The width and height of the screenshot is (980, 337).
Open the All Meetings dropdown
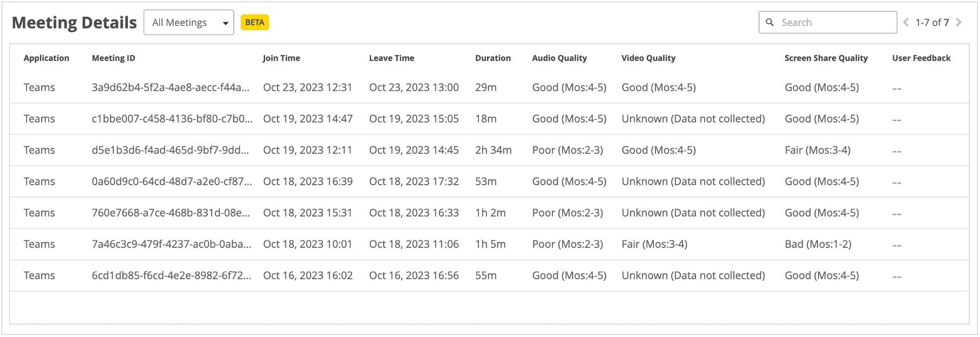[188, 22]
